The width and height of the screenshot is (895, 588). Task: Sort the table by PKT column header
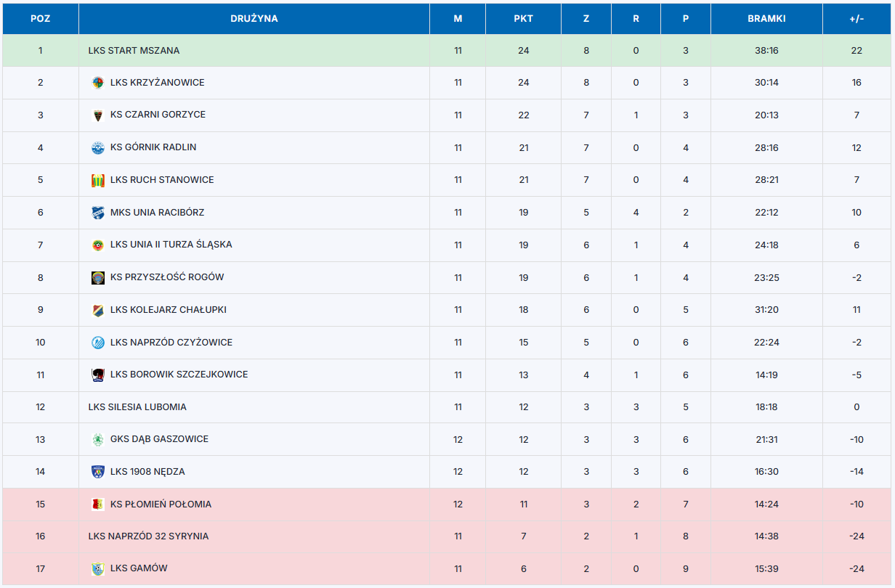(x=523, y=19)
